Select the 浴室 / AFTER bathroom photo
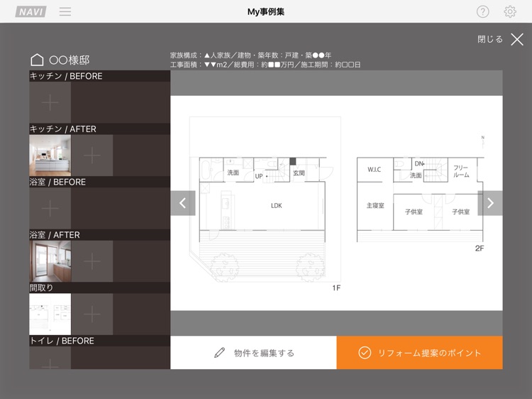 pyautogui.click(x=50, y=261)
